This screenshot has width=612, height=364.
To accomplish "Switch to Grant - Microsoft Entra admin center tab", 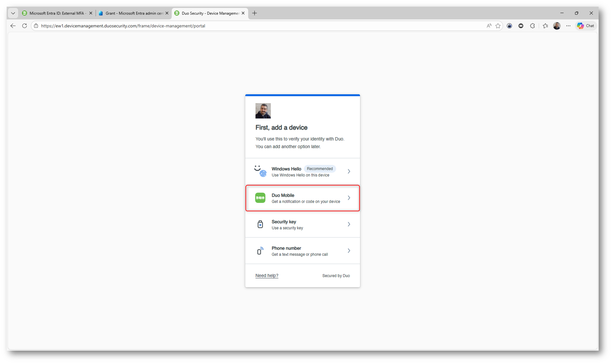I will [134, 13].
